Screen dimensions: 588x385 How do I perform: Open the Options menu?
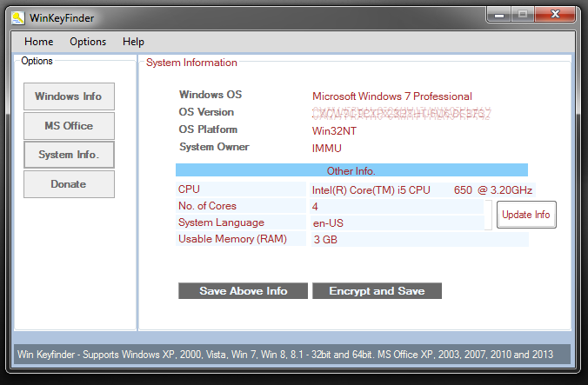[x=88, y=42]
